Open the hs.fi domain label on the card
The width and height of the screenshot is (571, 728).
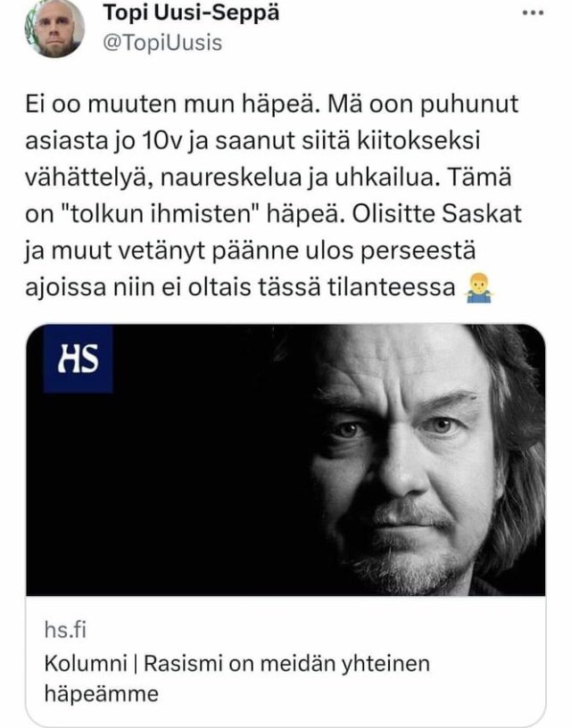[x=65, y=630]
